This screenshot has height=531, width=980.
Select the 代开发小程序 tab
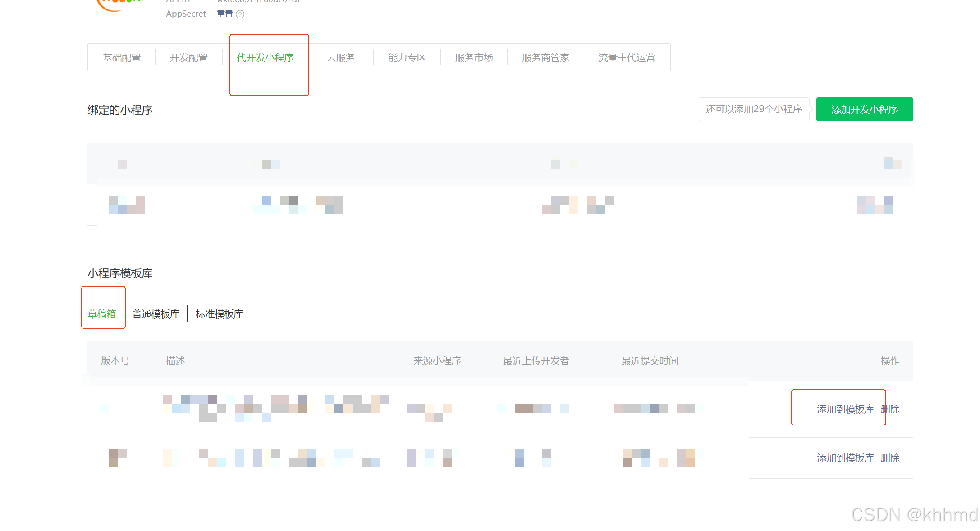(265, 58)
